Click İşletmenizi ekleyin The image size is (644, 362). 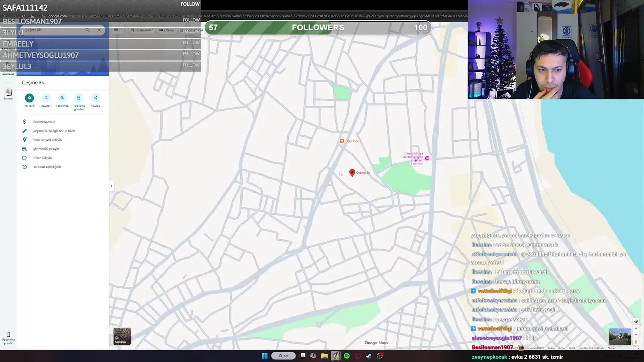(x=45, y=149)
